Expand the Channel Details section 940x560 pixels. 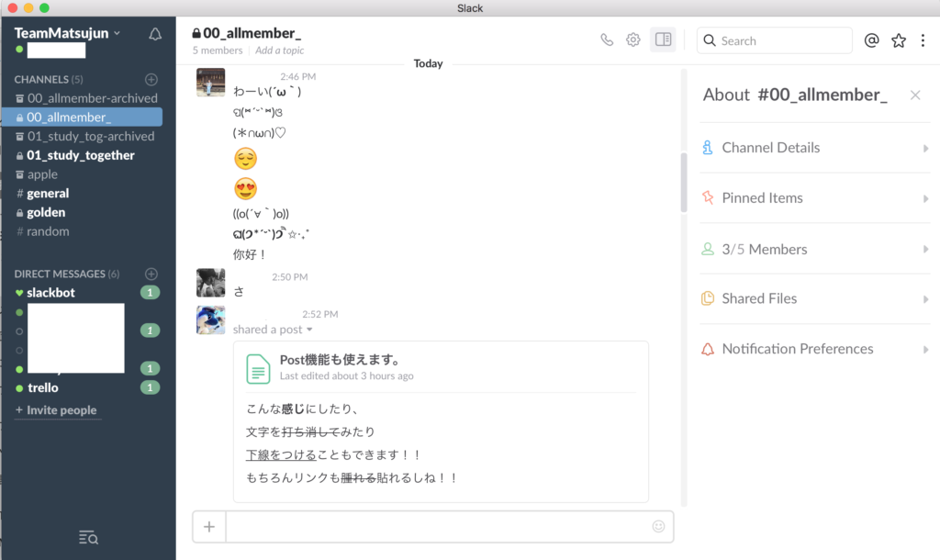[x=814, y=148]
